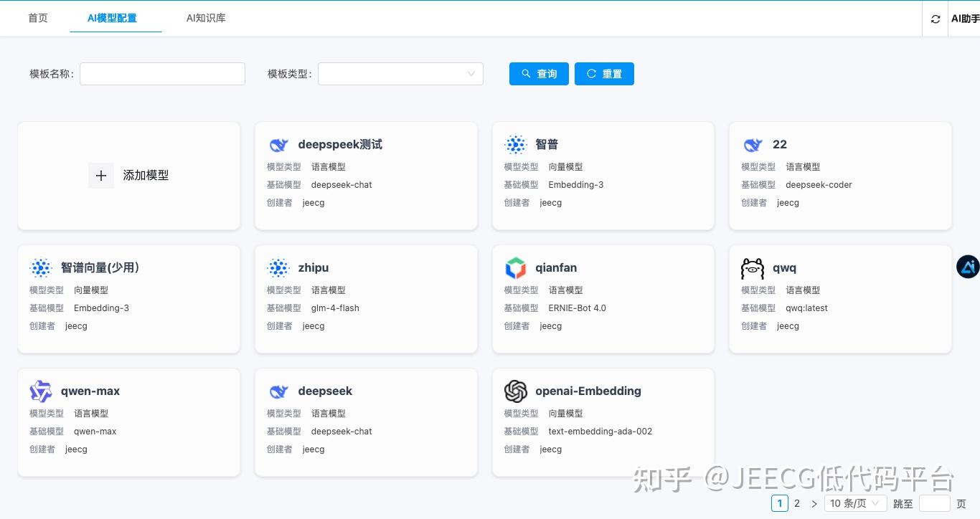Click the Zhipu logo on 智谱向量(少用) card
The height and width of the screenshot is (519, 980).
(x=41, y=268)
